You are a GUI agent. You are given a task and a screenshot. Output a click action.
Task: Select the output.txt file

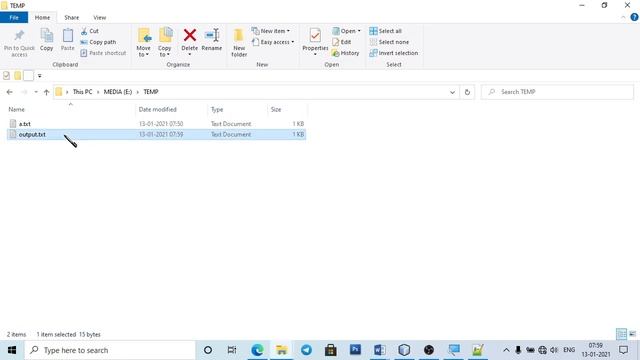[x=156, y=134]
